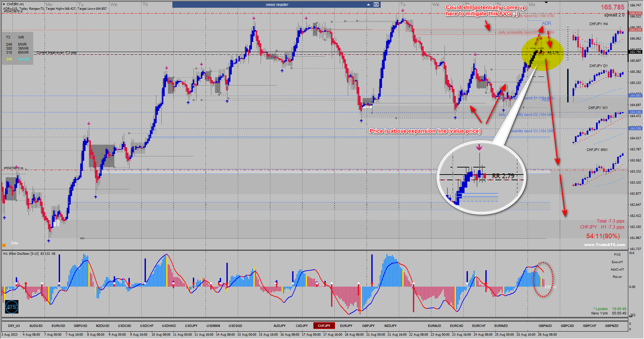Switch chart to EURUSD symbol

tap(58, 326)
